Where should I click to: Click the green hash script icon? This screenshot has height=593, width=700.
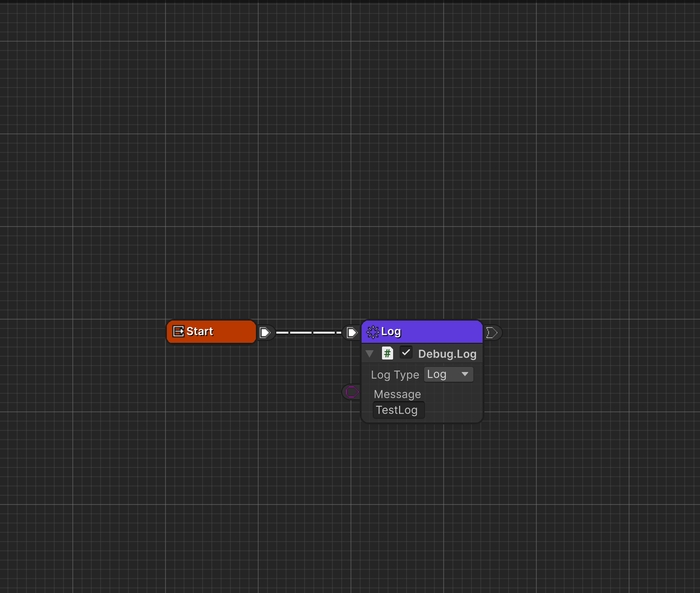[387, 353]
